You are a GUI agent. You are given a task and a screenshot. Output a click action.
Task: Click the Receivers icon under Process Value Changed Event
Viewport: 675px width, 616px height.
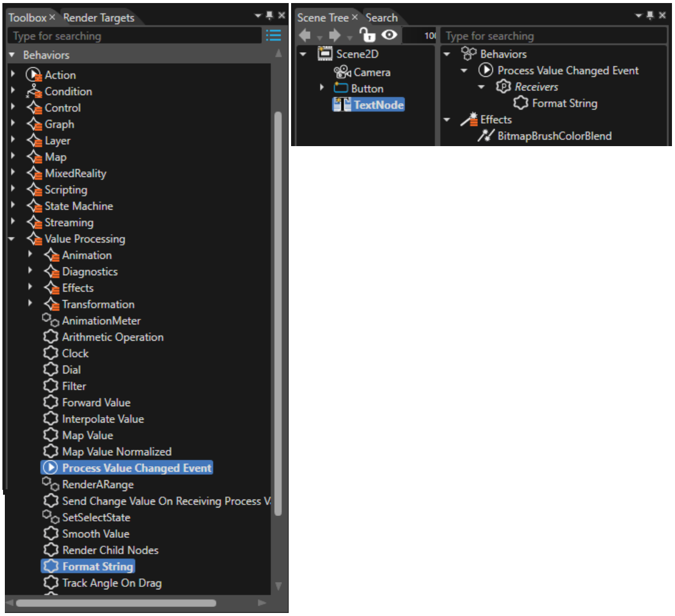pyautogui.click(x=503, y=87)
